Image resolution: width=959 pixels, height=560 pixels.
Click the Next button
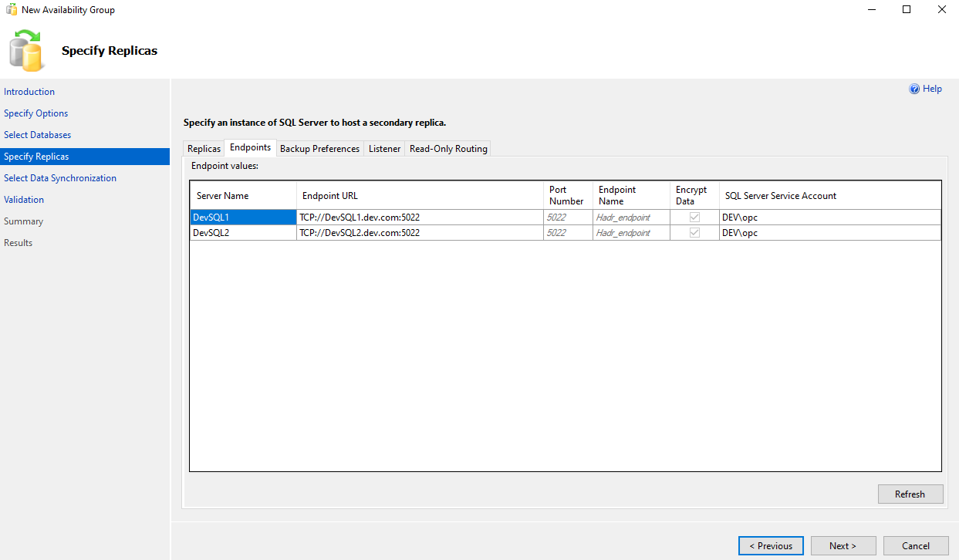pos(843,546)
